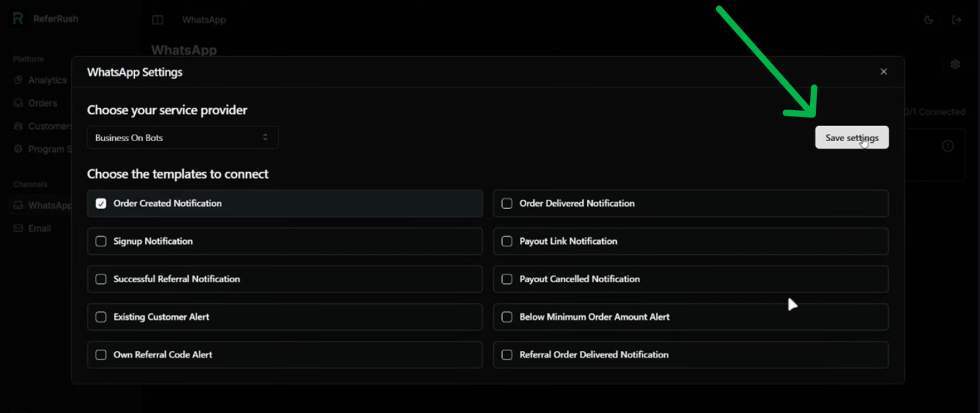
Task: Click the info alert circle icon
Action: pos(947,146)
